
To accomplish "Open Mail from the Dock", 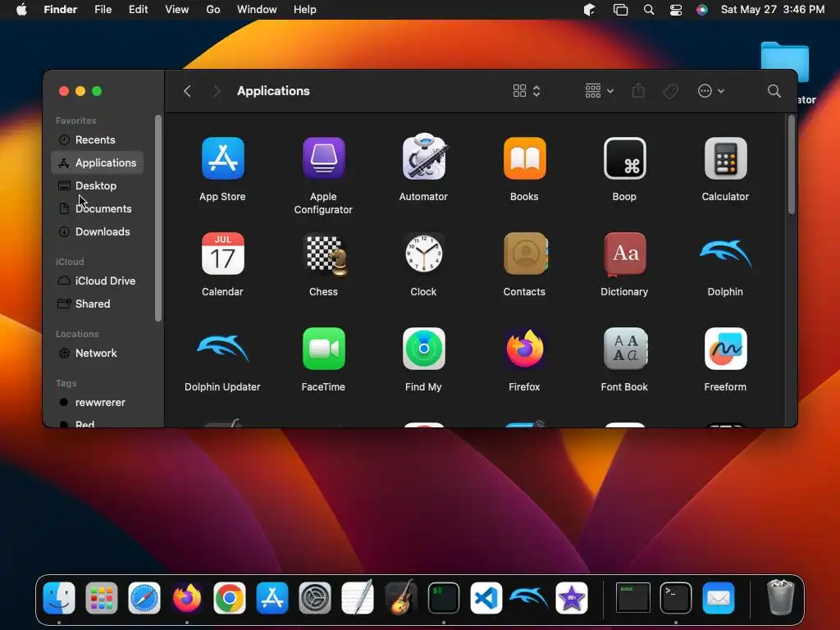I will tap(719, 598).
